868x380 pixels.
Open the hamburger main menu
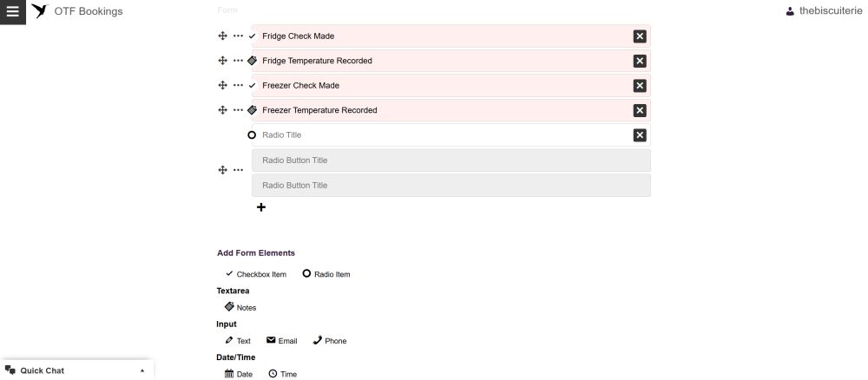pyautogui.click(x=13, y=11)
